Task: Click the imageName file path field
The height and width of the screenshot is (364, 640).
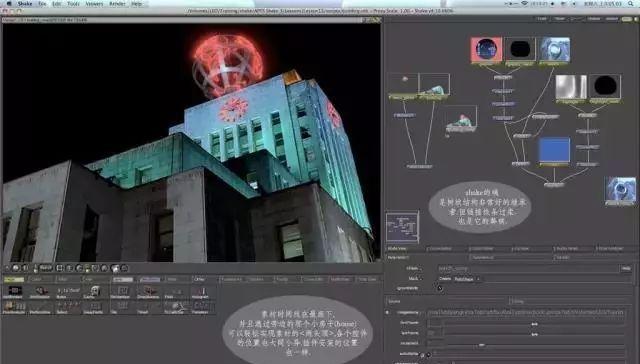Action: tap(526, 313)
